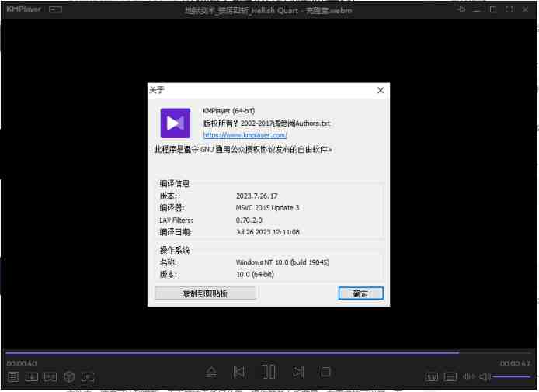Mute audio via the speaker icon
Image resolution: width=539 pixels, height=392 pixels.
click(485, 377)
